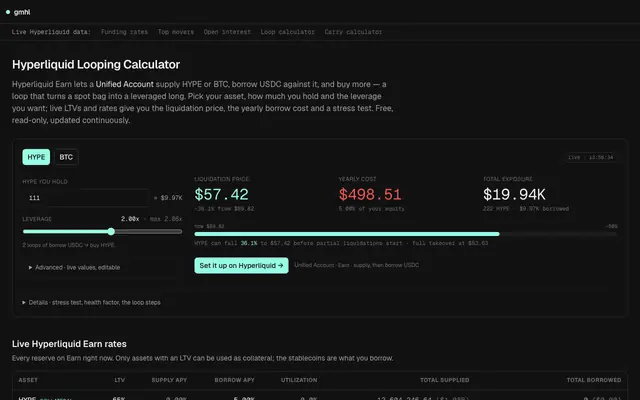Screen dimensions: 640x400
Task: Expand Advanced live values, editable
Action: point(74,267)
